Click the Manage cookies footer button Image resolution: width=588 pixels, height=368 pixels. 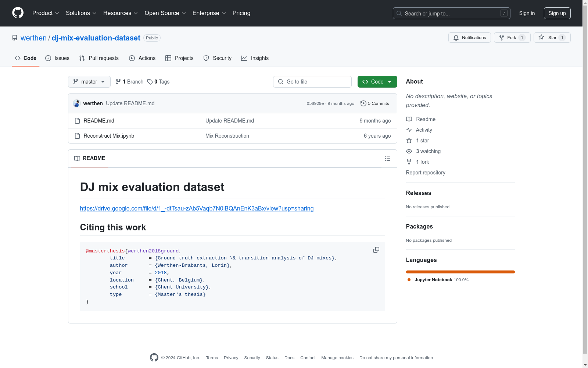click(337, 358)
